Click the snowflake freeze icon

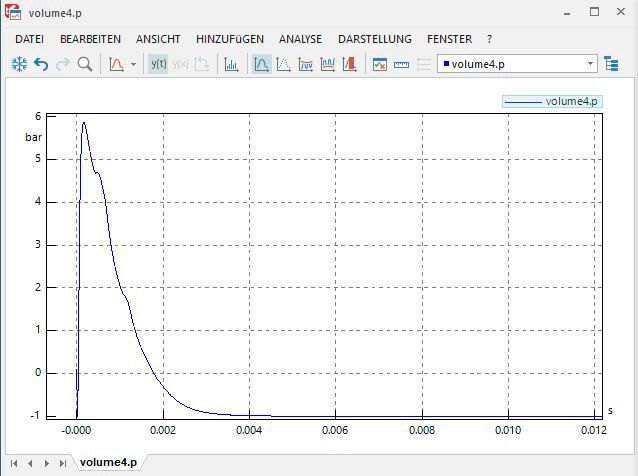pos(19,64)
